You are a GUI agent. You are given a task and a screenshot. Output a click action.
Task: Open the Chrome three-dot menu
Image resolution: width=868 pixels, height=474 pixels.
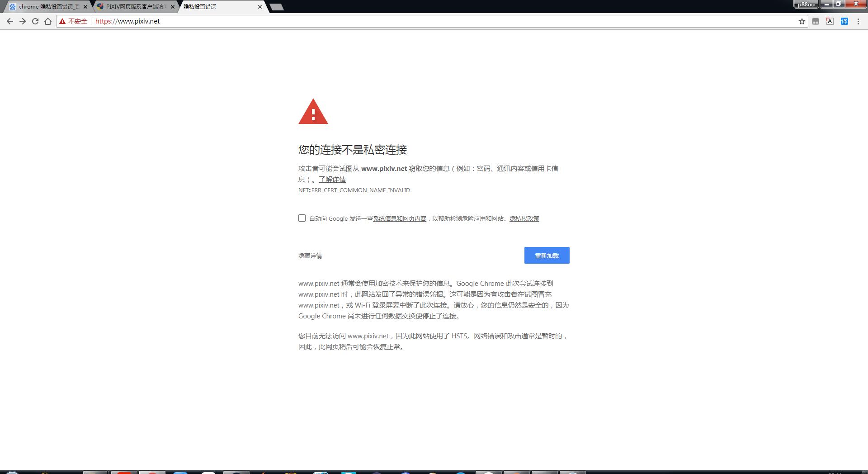[x=858, y=21]
